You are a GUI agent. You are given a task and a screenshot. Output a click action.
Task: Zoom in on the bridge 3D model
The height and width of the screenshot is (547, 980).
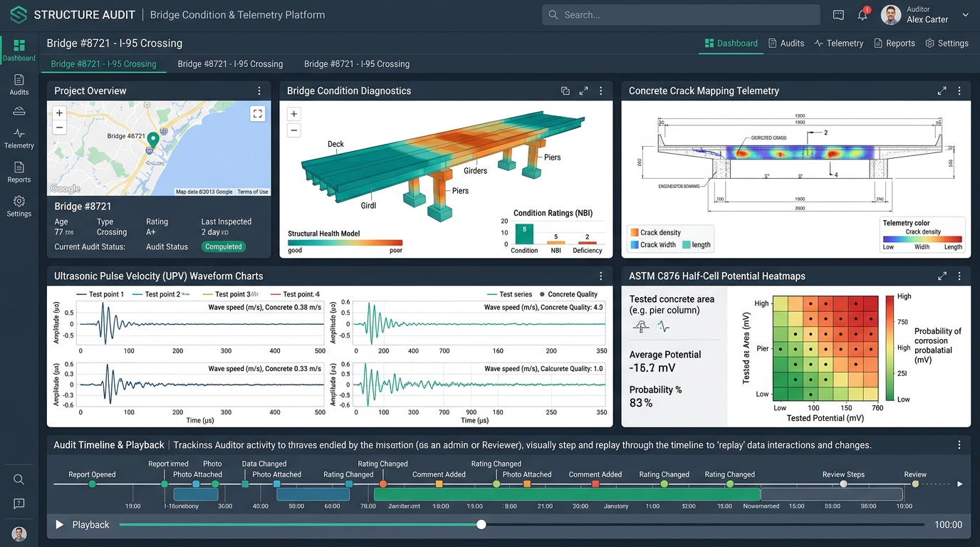click(x=293, y=114)
